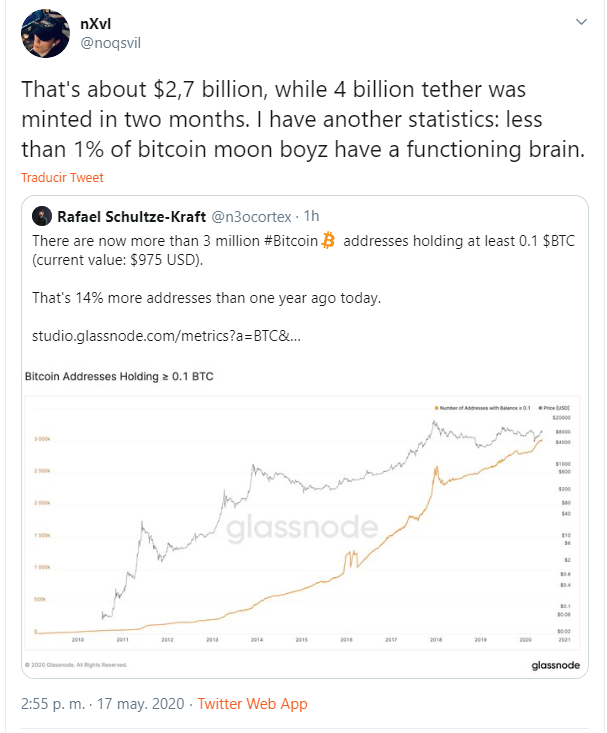
Task: Expand the tweet options chevron menu
Action: [581, 22]
